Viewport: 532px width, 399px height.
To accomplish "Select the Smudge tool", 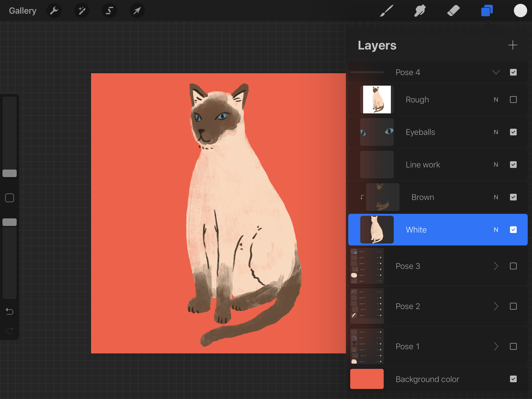I will tap(420, 11).
